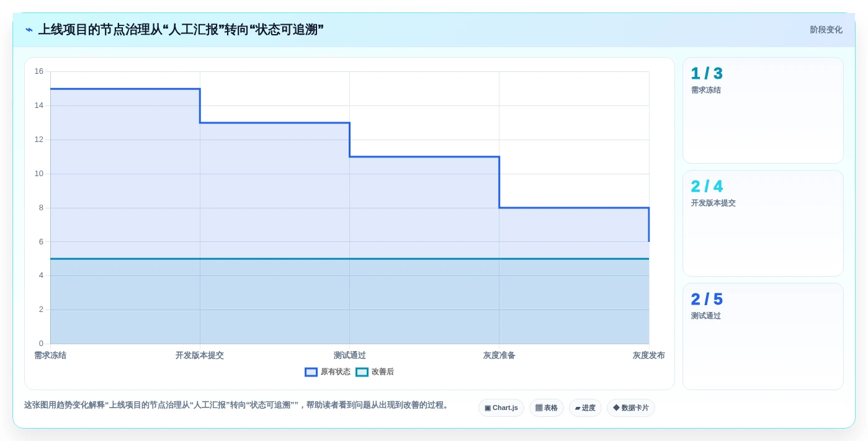Click the 1 / 3 value text
The image size is (868, 441).
tap(707, 74)
